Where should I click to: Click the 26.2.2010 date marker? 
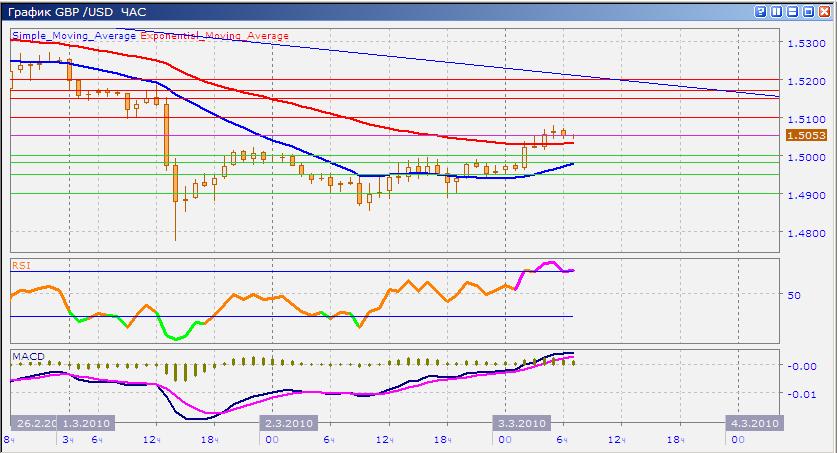[x=35, y=423]
